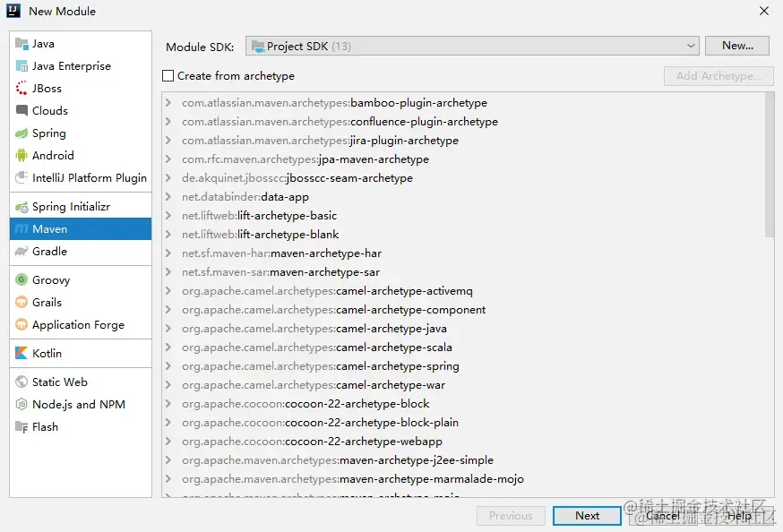Viewport: 783px width, 532px height.
Task: Click the Previous button
Action: (511, 516)
